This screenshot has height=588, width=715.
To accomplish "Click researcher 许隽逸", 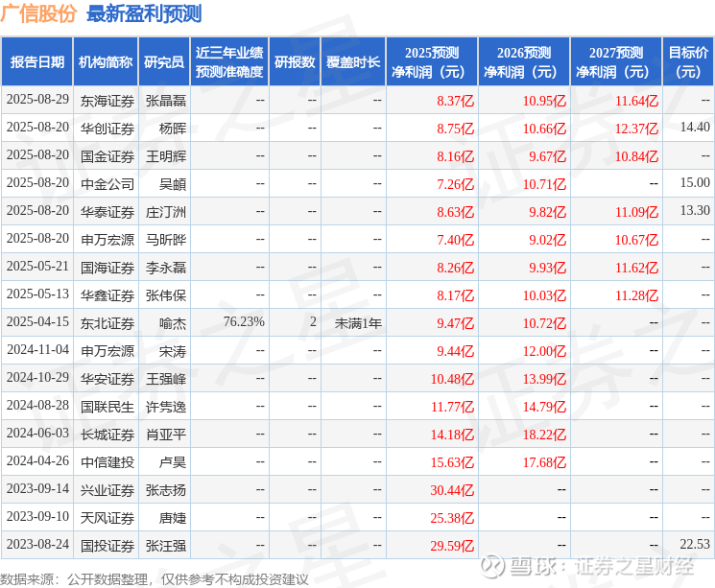I will pyautogui.click(x=165, y=407).
